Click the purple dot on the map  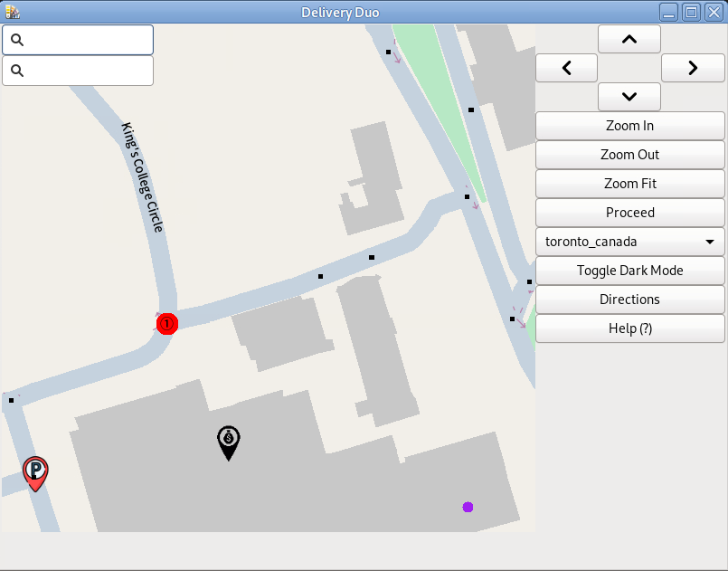pyautogui.click(x=468, y=507)
